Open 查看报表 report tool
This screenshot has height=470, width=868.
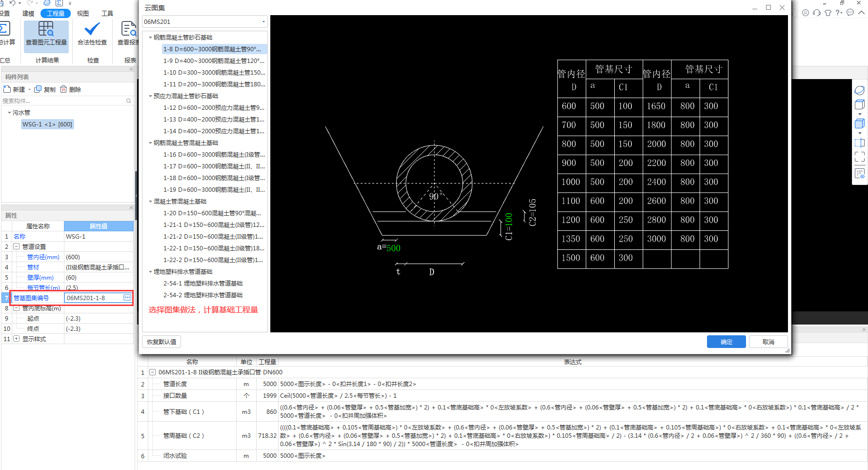coord(128,33)
